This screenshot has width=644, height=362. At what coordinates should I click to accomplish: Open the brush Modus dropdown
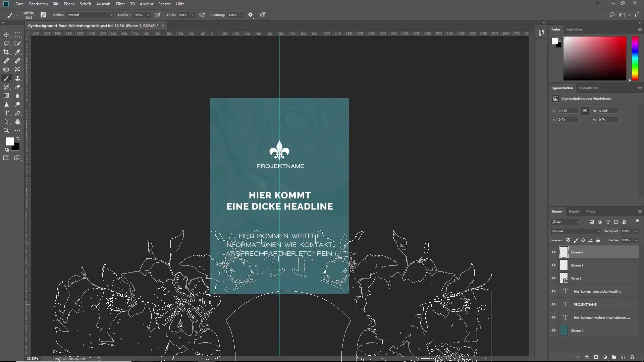pyautogui.click(x=90, y=15)
